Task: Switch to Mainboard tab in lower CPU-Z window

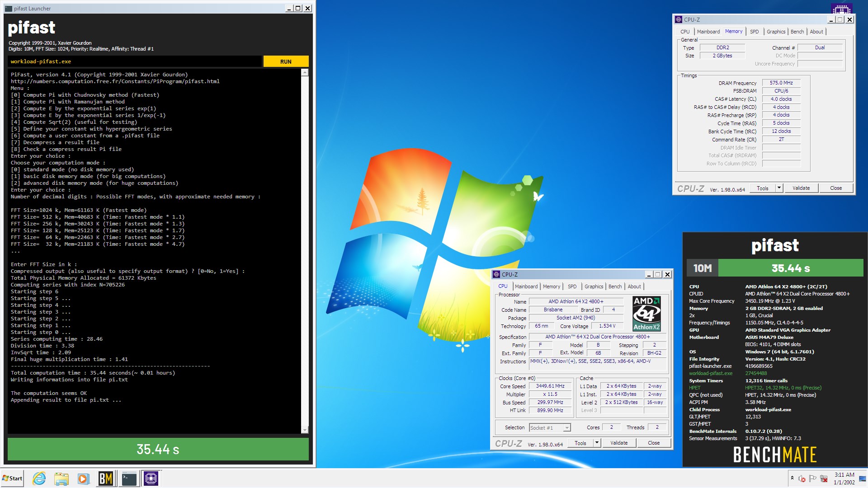Action: coord(526,286)
